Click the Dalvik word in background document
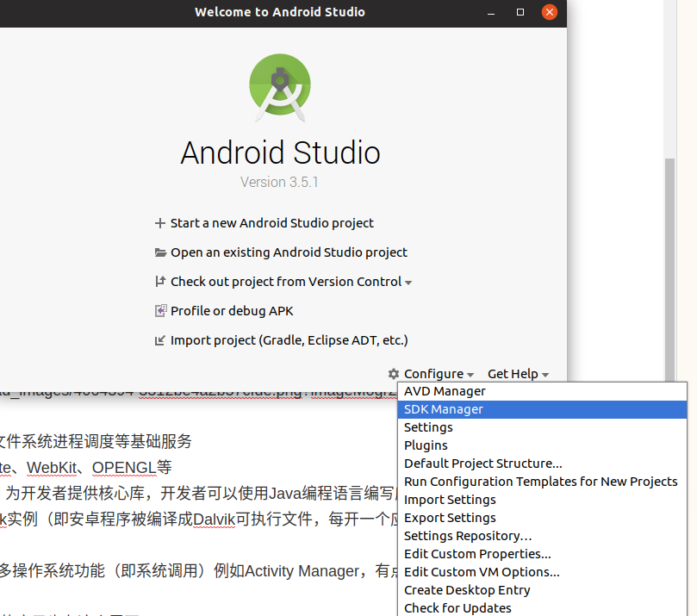Viewport: 697px width, 616px height. (214, 520)
